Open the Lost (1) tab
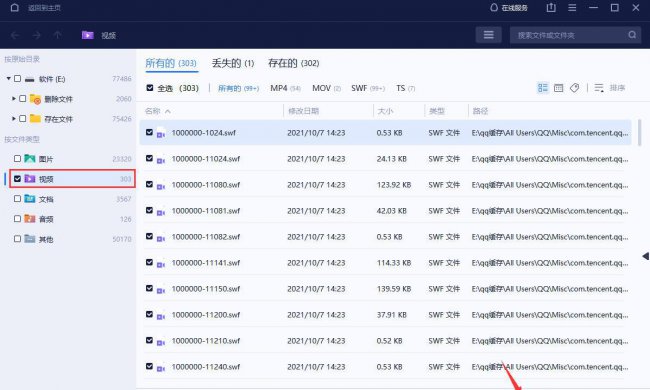The height and width of the screenshot is (390, 650). (233, 63)
